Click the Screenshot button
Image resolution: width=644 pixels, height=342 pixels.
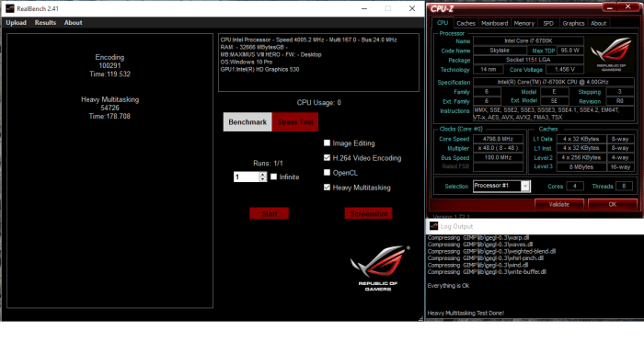(369, 213)
